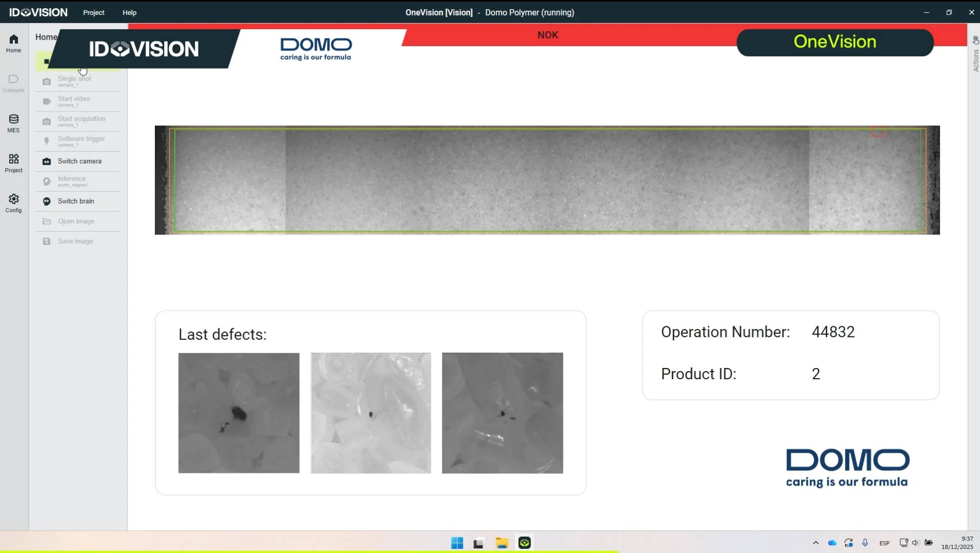Select the third defect thumbnail

pyautogui.click(x=503, y=413)
